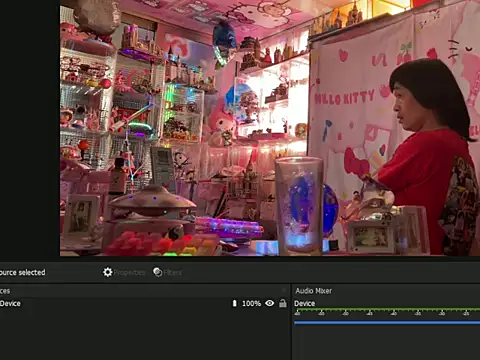The height and width of the screenshot is (360, 480).
Task: Open the Filters button
Action: tap(167, 272)
